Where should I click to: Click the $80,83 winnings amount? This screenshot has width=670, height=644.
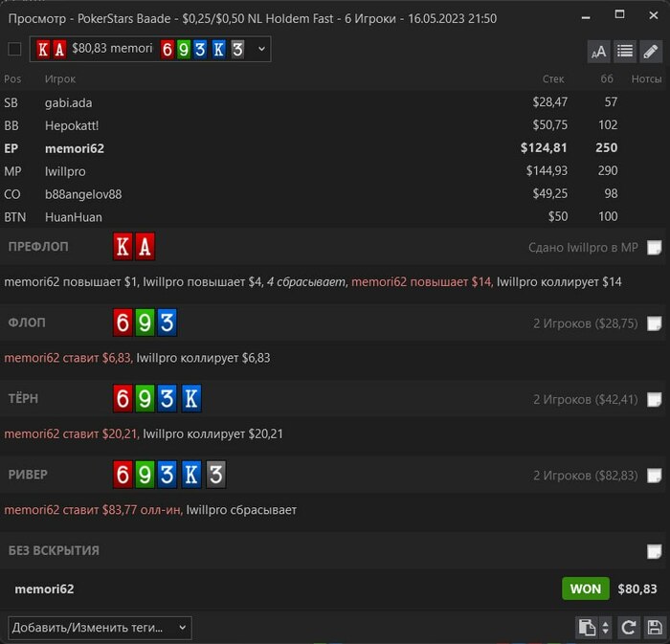[637, 588]
